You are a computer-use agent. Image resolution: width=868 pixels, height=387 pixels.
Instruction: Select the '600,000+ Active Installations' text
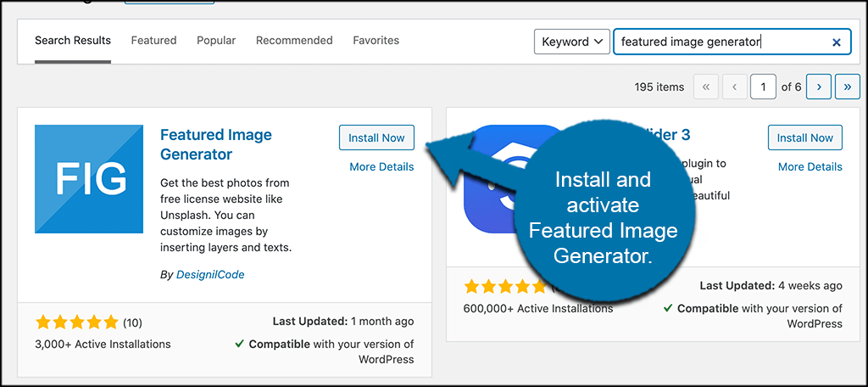538,308
